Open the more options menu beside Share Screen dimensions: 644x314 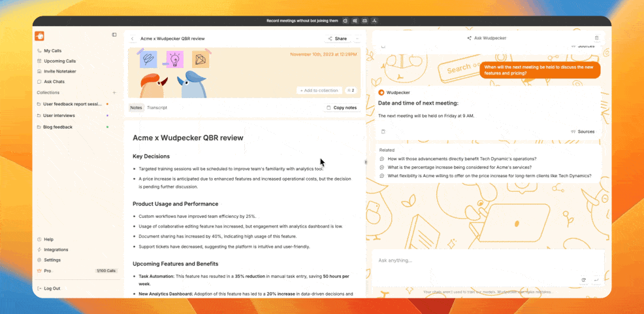point(357,39)
